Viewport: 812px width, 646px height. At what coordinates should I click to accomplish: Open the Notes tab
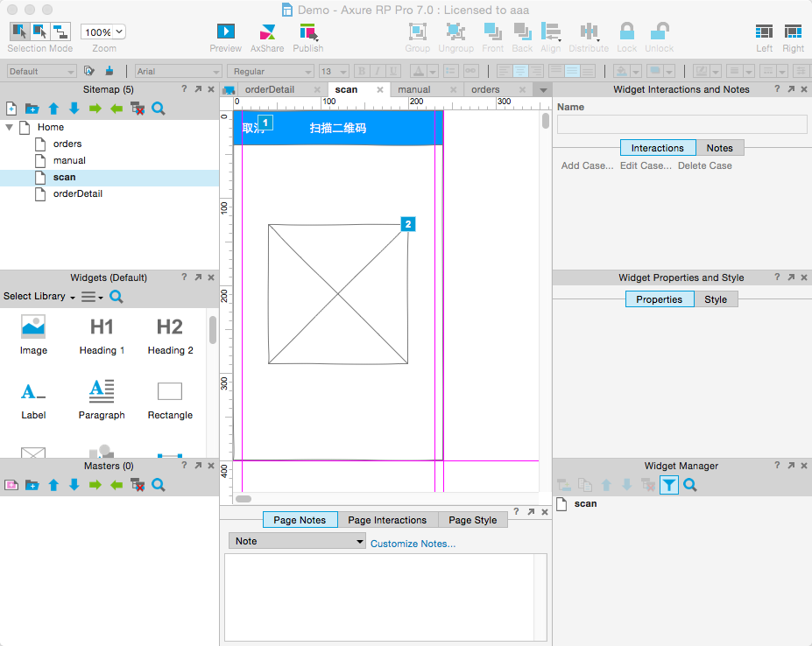pos(720,148)
